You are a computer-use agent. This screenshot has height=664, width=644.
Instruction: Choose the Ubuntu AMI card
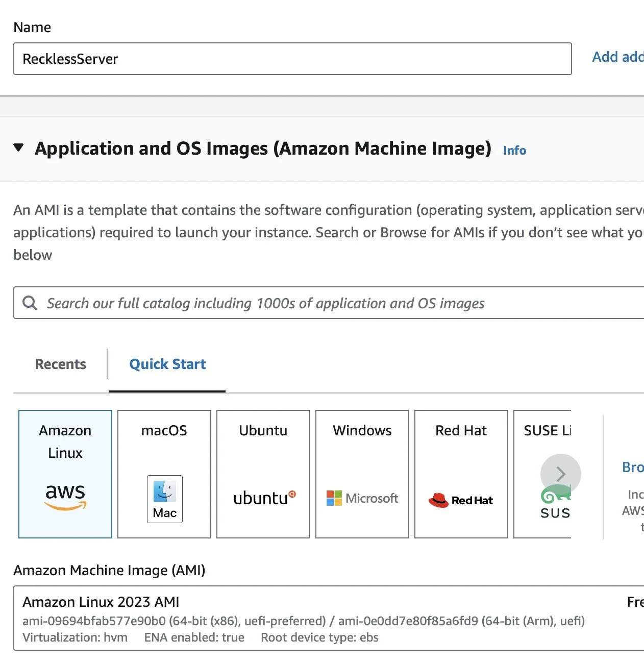coord(263,474)
